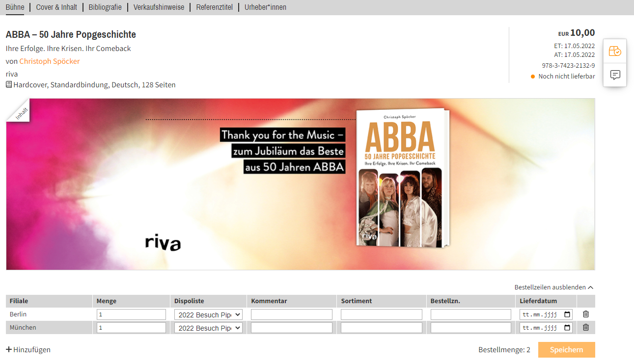Click the ISBN 978-3-7423-2132-9

(568, 66)
